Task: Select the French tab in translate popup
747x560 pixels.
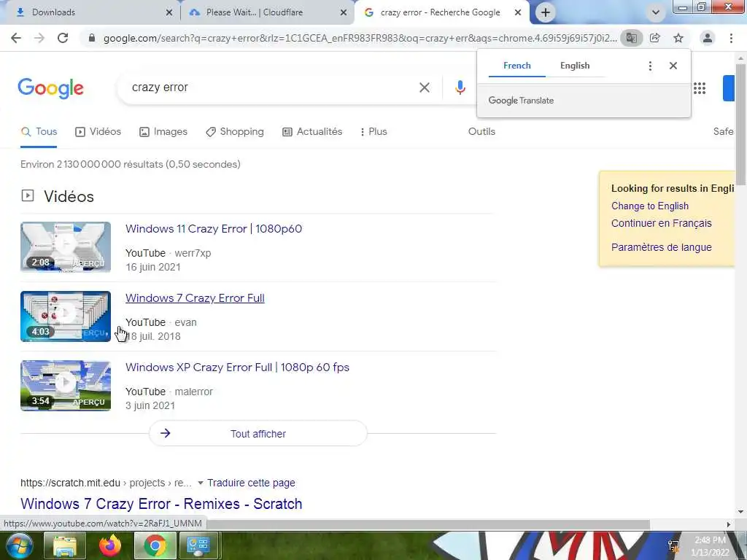Action: pyautogui.click(x=517, y=66)
